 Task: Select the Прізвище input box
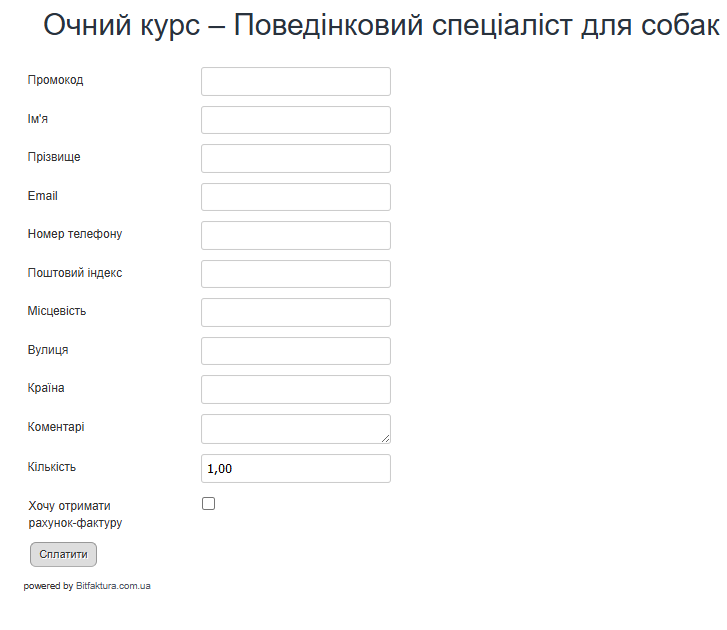[295, 158]
